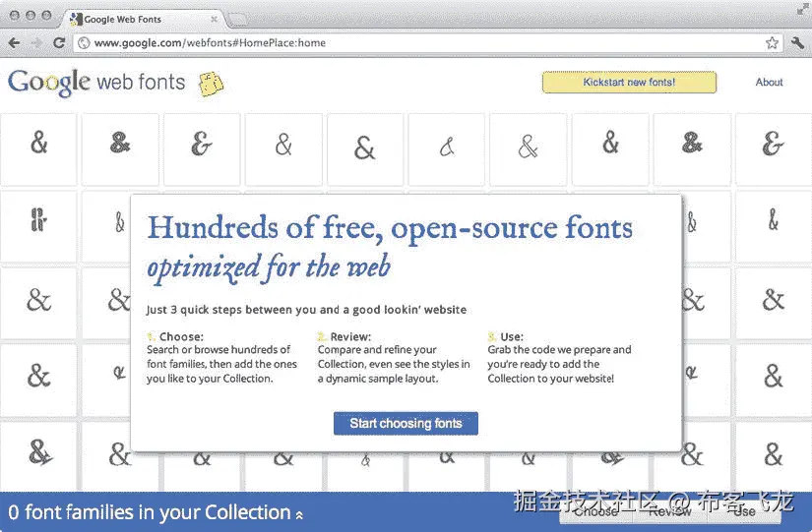Click the yellow sticky note logo icon
This screenshot has height=532, width=812.
pos(211,84)
